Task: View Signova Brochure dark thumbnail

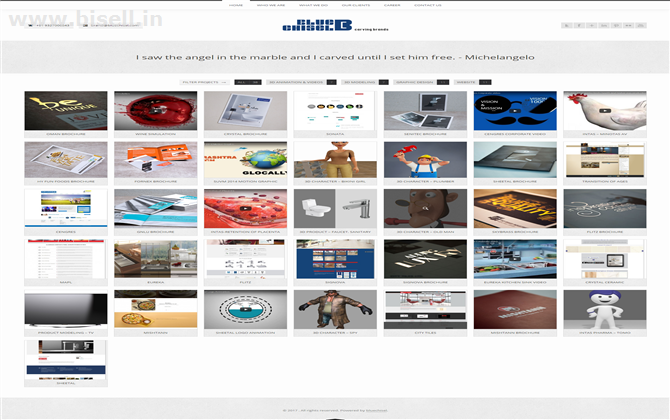Action: pyautogui.click(x=425, y=259)
